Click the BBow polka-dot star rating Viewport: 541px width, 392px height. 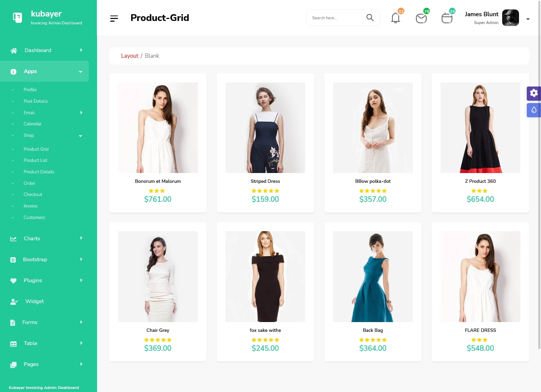click(x=373, y=191)
